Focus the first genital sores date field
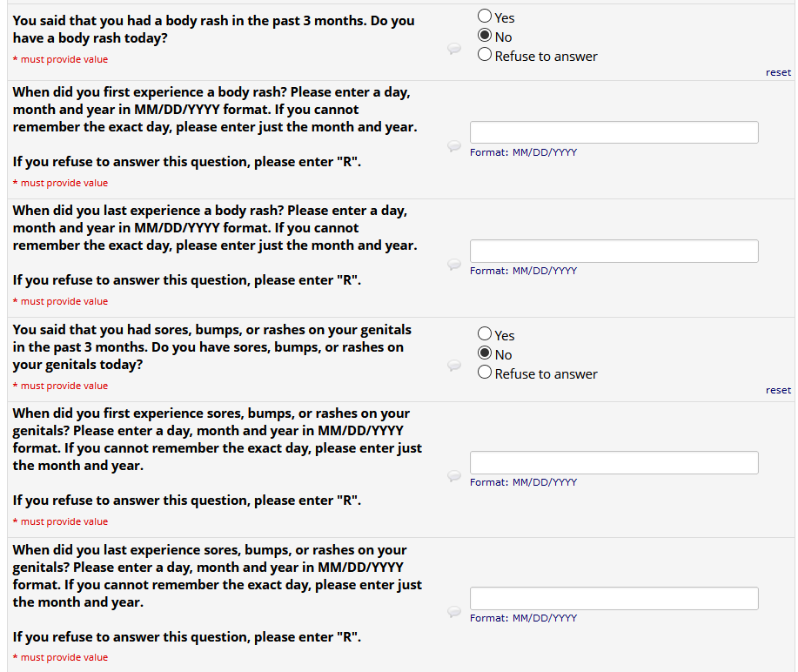 614,462
